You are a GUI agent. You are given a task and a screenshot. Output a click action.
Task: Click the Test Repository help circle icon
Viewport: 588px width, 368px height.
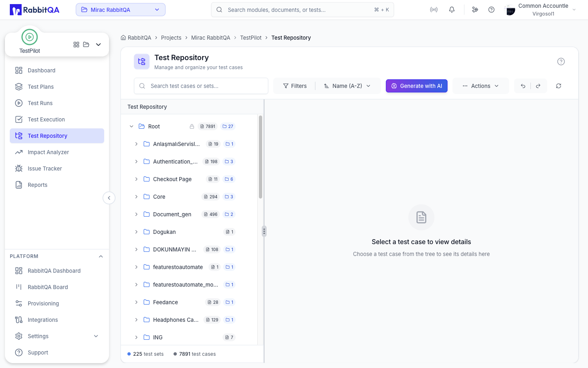(x=561, y=62)
